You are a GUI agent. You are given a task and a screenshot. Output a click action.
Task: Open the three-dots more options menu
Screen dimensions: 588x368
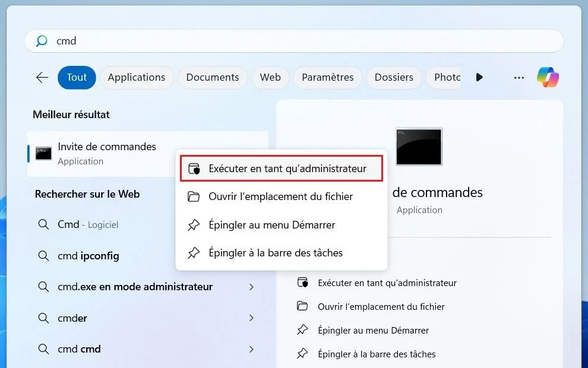coord(519,77)
